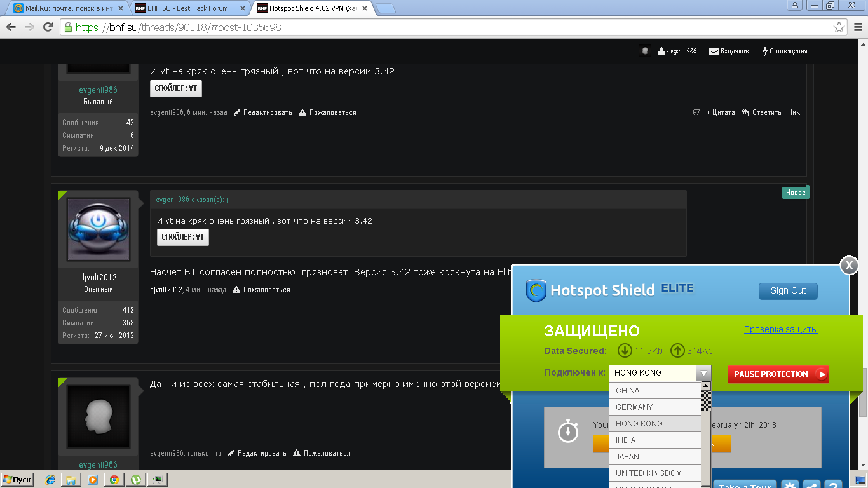
Task: Click the small avatar icon in forum header
Action: pyautogui.click(x=645, y=51)
